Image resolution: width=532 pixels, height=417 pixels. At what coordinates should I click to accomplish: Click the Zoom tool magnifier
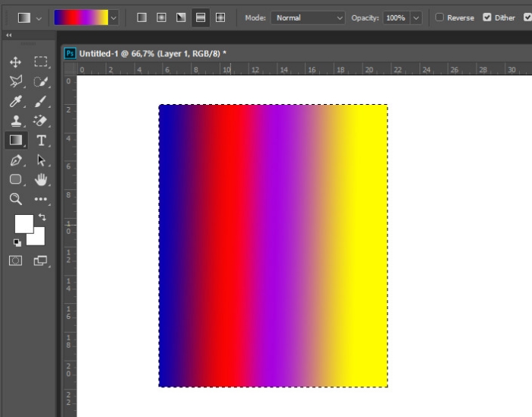[x=15, y=199]
